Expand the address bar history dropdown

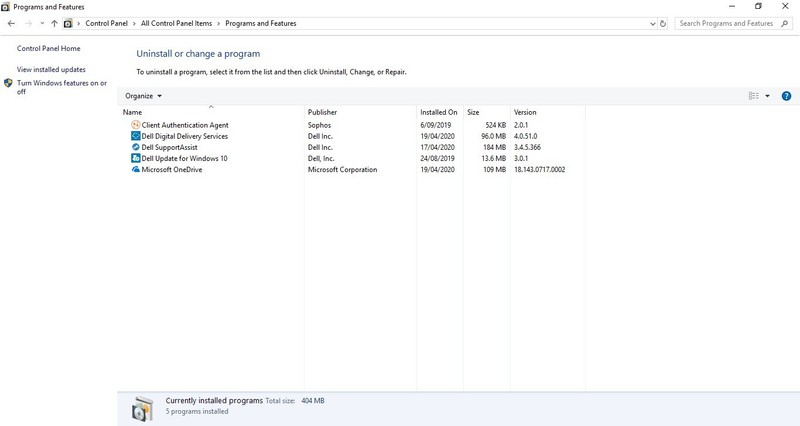point(653,23)
